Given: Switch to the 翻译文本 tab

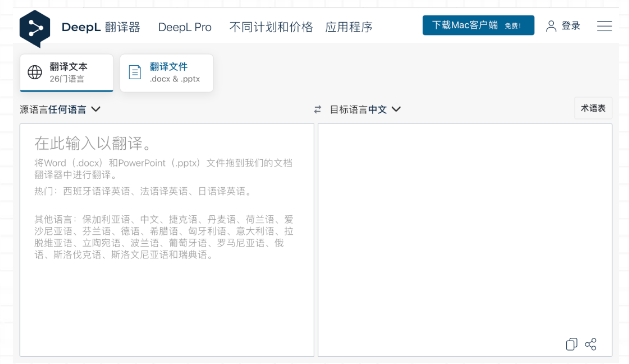Looking at the screenshot, I should pyautogui.click(x=67, y=73).
